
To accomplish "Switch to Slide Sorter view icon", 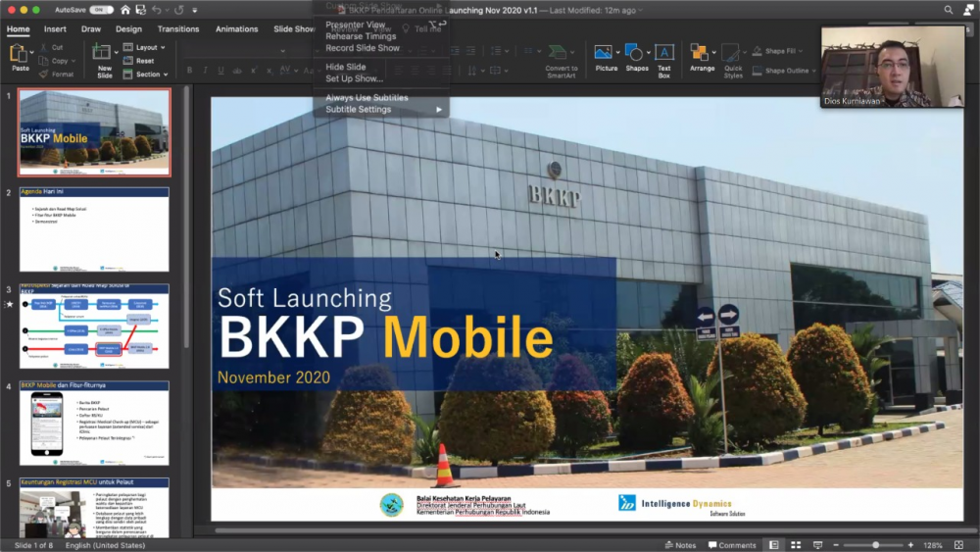I will pyautogui.click(x=796, y=545).
